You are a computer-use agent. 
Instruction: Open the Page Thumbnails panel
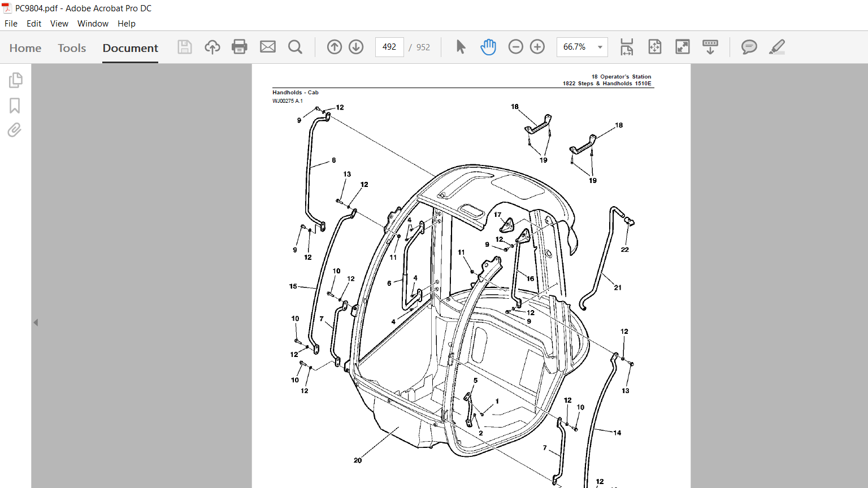[x=15, y=80]
